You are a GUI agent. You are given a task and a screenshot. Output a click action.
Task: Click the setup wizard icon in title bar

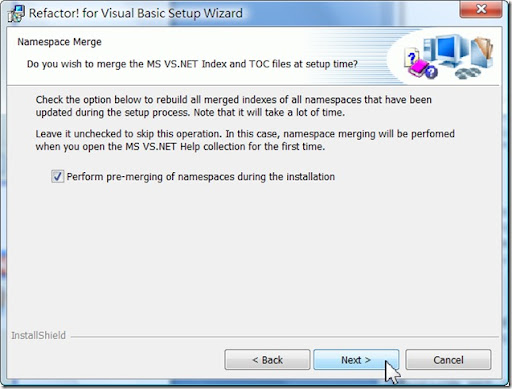[x=16, y=14]
